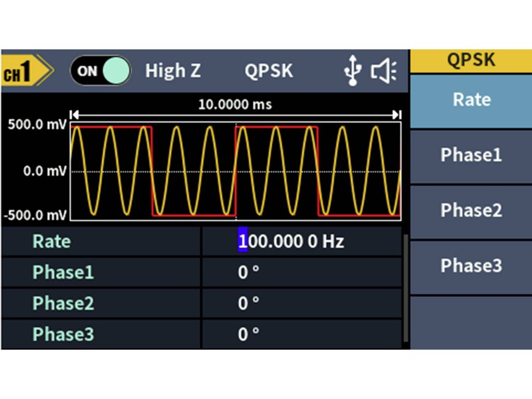Click the CH1 channel indicator
Viewport: 532px width, 399px height.
coord(26,71)
